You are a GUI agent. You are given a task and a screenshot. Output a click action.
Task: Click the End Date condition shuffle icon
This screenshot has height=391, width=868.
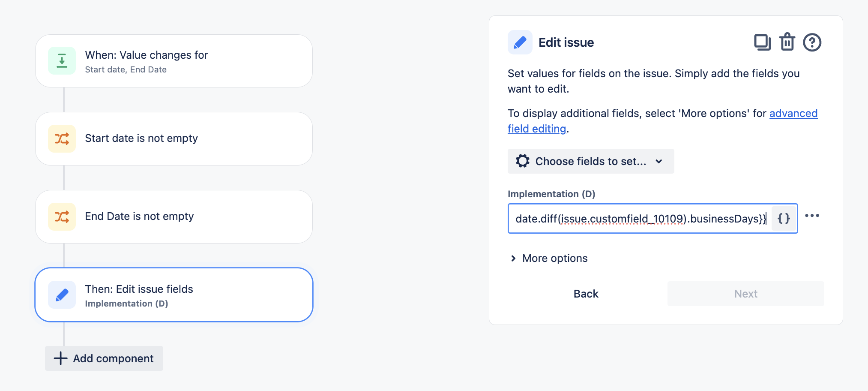pyautogui.click(x=62, y=217)
